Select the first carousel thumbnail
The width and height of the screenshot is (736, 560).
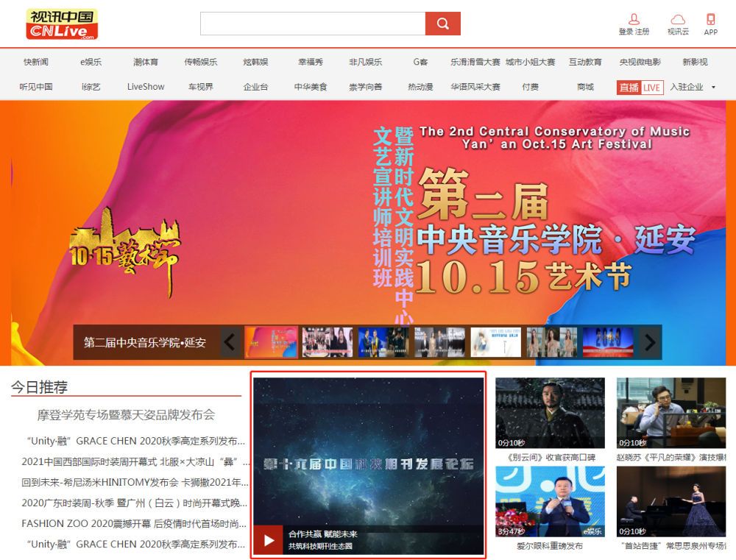[x=271, y=342]
